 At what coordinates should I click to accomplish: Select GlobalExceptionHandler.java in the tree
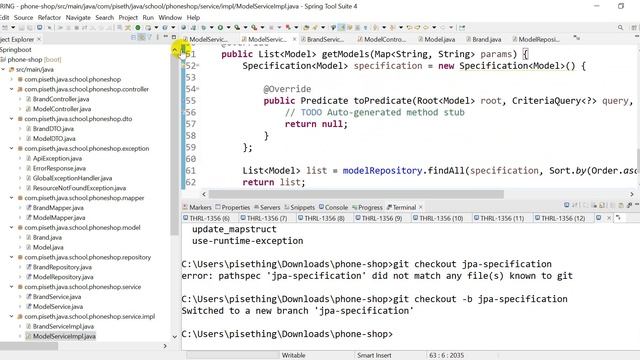coord(72,178)
